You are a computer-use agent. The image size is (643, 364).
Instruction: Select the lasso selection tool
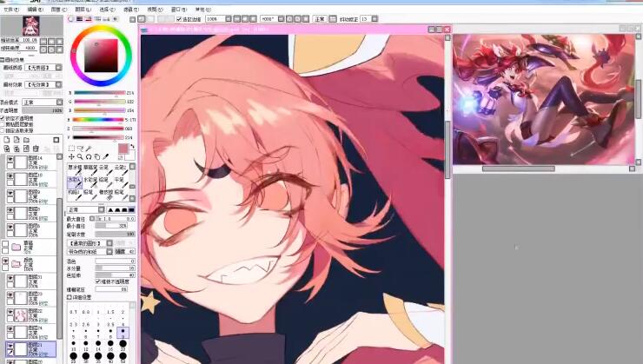[80, 149]
